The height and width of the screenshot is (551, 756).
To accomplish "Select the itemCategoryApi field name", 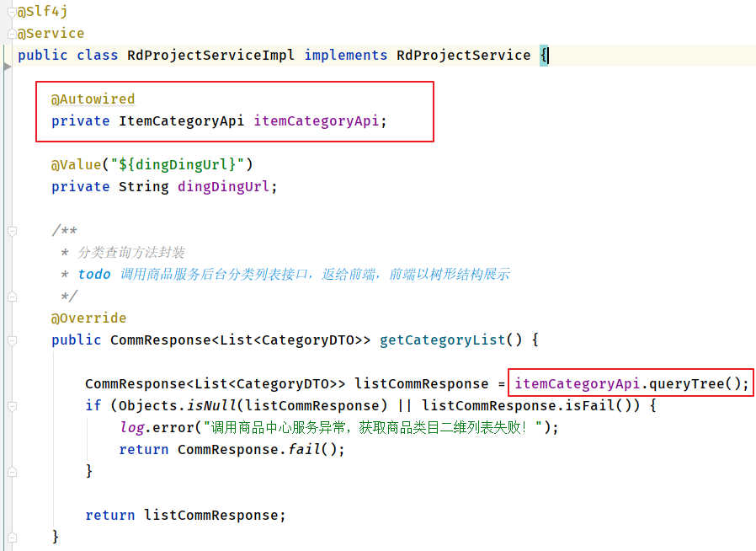I will pos(316,120).
